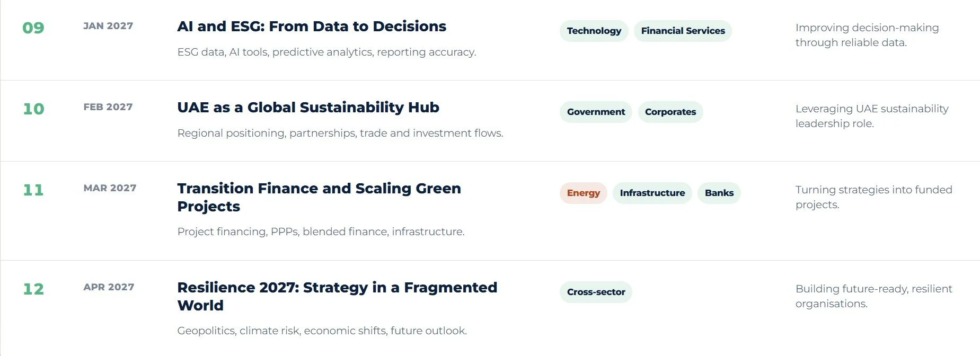The height and width of the screenshot is (356, 980).
Task: Open the 'AI and ESG: From Data to Decisions' title
Action: pos(312,26)
